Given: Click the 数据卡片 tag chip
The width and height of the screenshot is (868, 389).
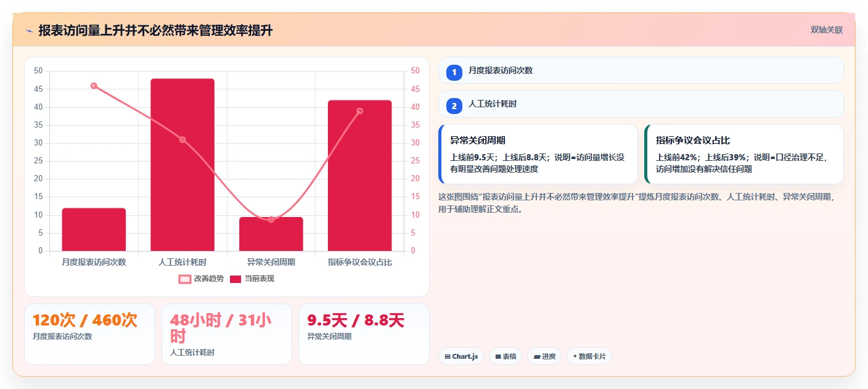Looking at the screenshot, I should coord(589,356).
